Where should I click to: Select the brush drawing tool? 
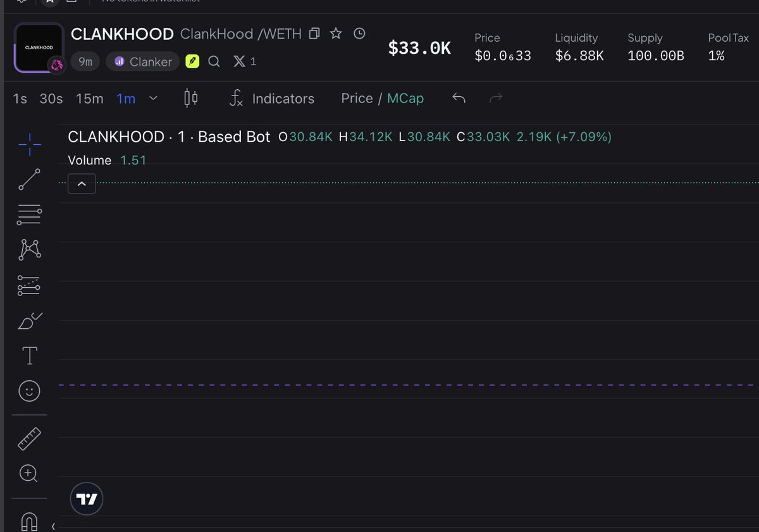point(30,321)
